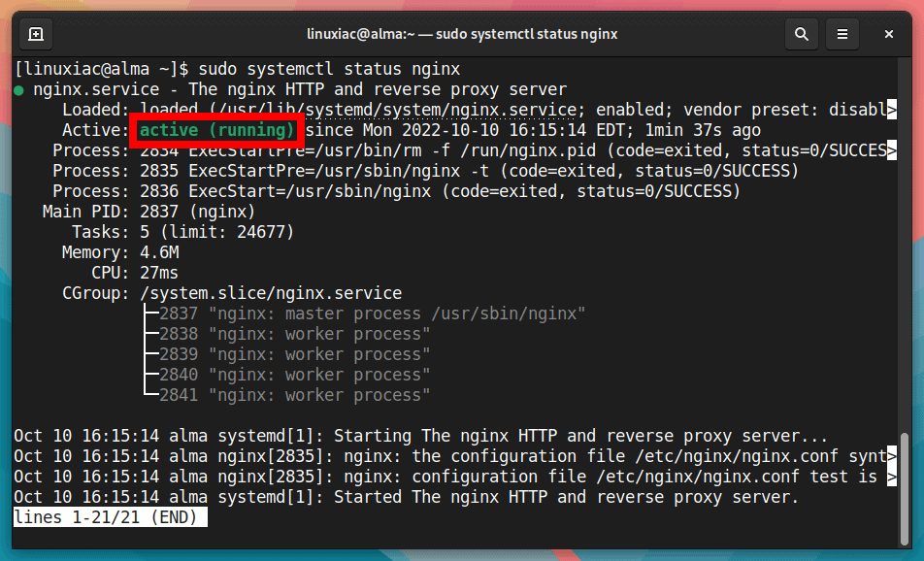This screenshot has width=924, height=561.
Task: Click the log line 'Started The nginx HTTP'
Action: click(406, 497)
